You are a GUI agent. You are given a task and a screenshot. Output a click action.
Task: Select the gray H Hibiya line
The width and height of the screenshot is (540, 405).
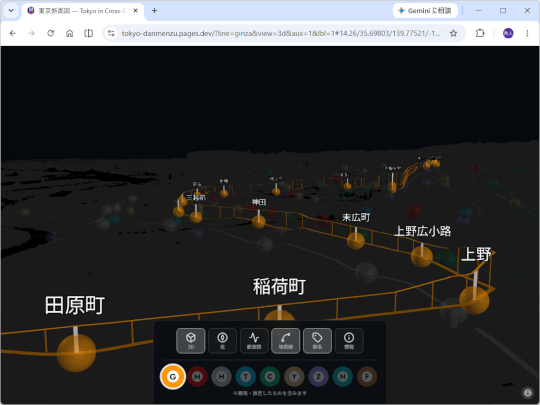click(221, 376)
